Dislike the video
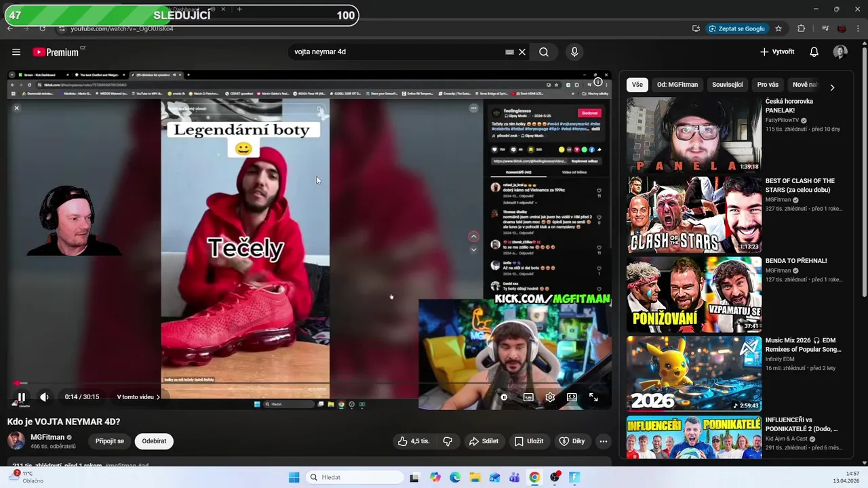 coord(448,441)
